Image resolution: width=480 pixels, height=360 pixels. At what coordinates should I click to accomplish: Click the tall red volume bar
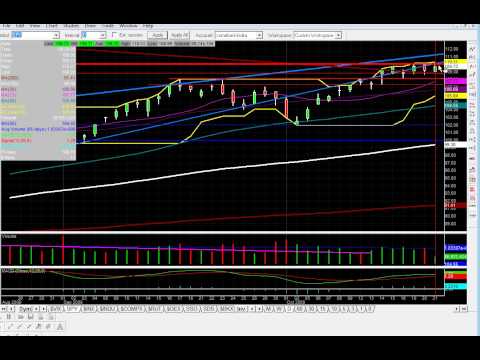[x=63, y=250]
